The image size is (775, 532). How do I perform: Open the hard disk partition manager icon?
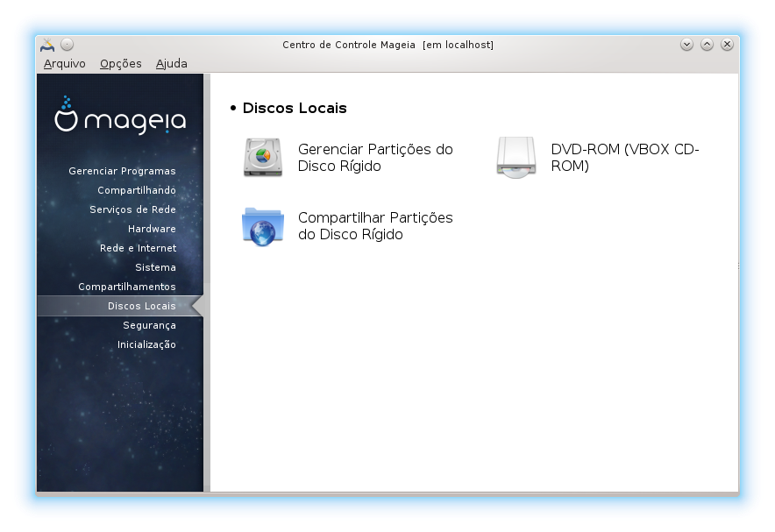coord(262,158)
